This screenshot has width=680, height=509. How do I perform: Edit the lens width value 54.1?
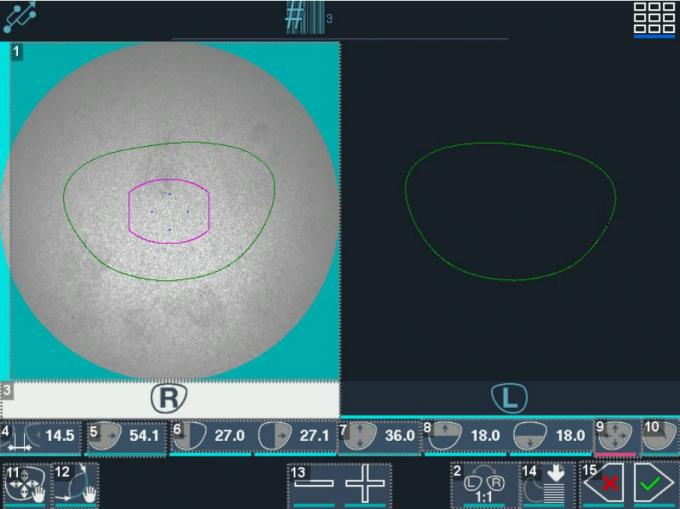point(126,436)
